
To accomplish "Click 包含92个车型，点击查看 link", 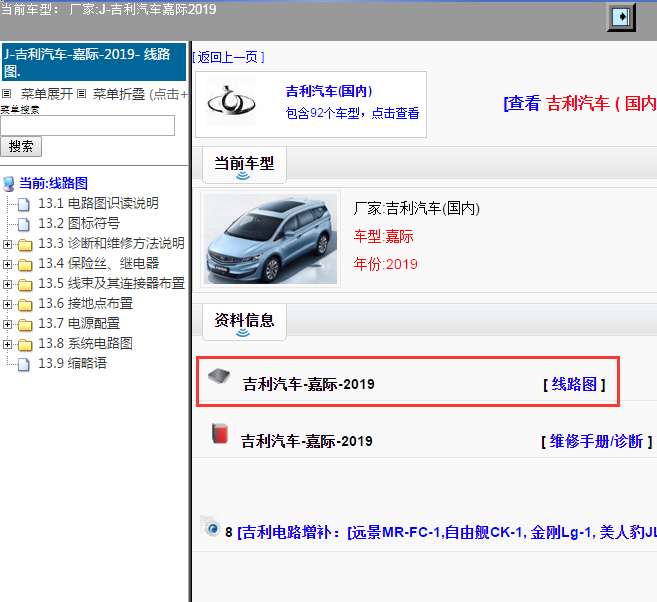I will (x=352, y=113).
